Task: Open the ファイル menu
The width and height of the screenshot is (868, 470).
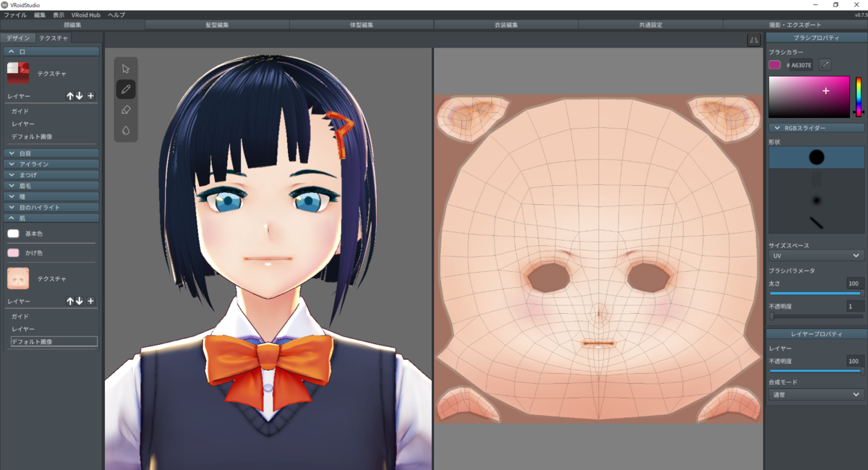Action: tap(15, 14)
